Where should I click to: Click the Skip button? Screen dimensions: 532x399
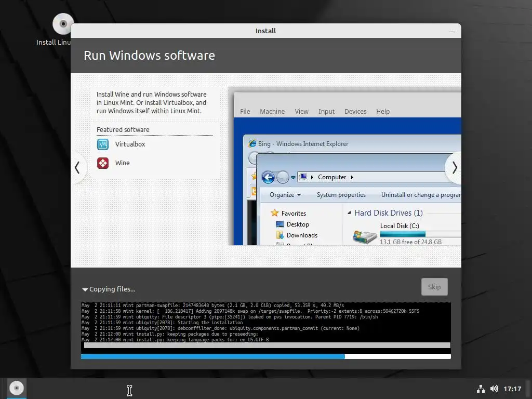point(434,287)
